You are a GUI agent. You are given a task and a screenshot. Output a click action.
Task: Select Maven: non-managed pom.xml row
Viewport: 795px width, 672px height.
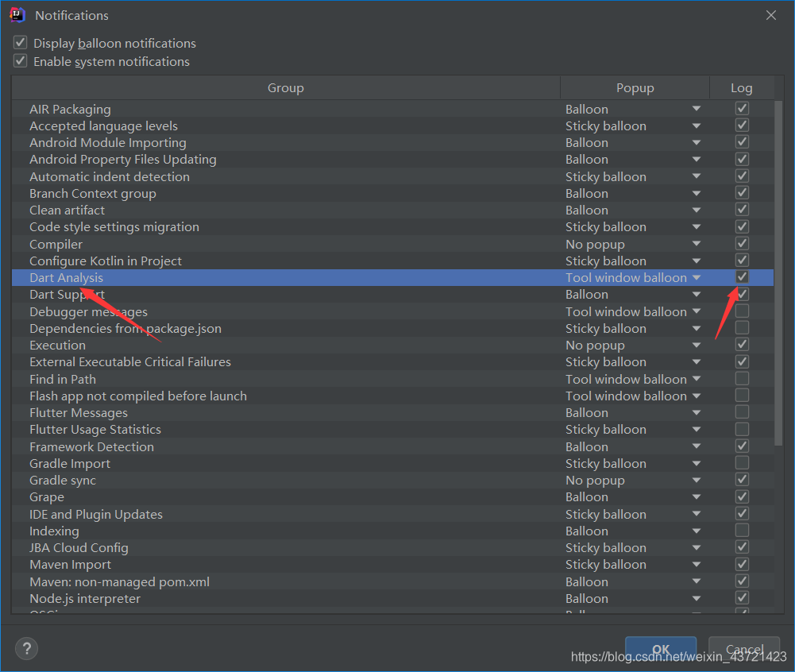(x=392, y=581)
